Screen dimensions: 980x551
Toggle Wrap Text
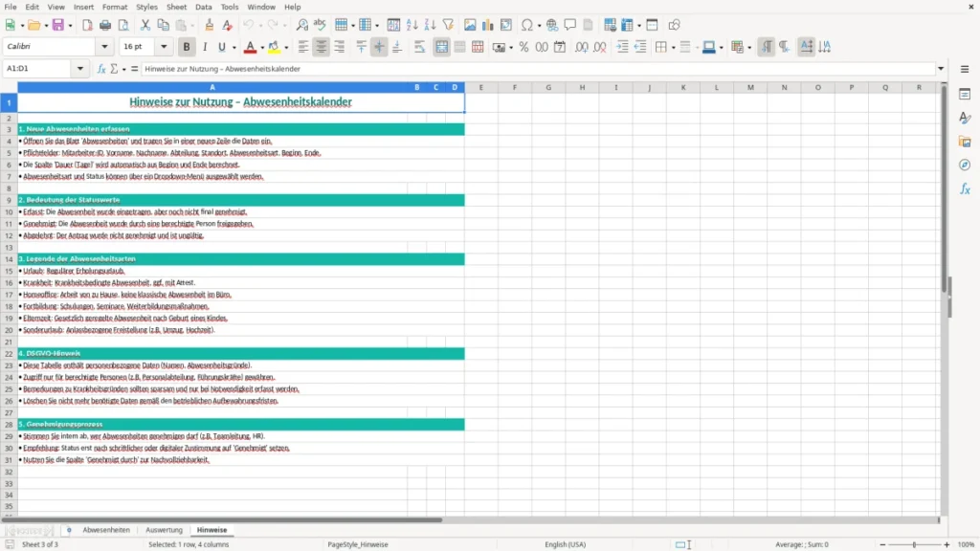[x=419, y=47]
